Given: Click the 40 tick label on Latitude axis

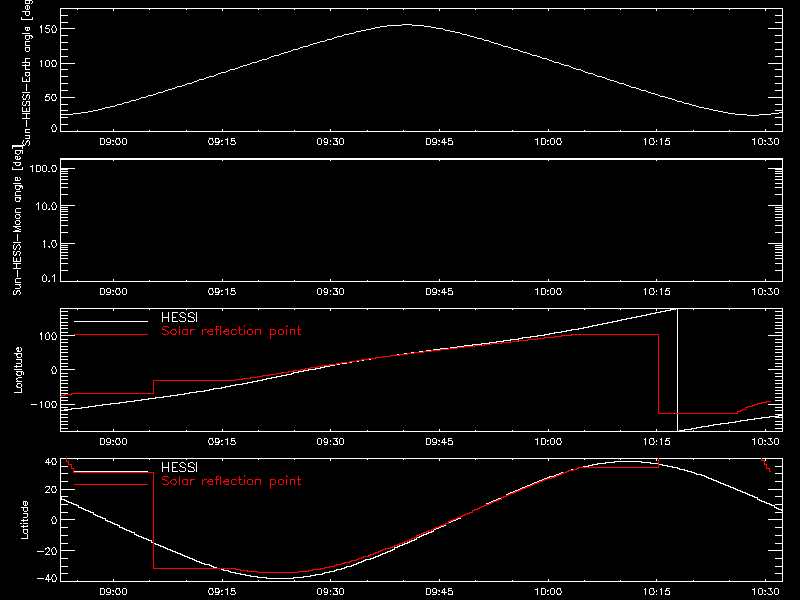Looking at the screenshot, I should point(51,462).
